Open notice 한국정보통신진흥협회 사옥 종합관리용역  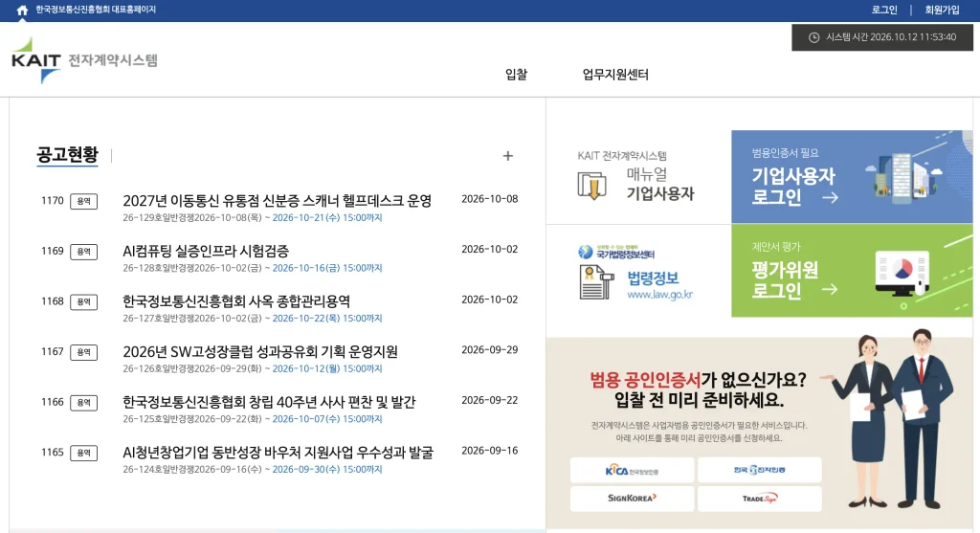tap(236, 301)
